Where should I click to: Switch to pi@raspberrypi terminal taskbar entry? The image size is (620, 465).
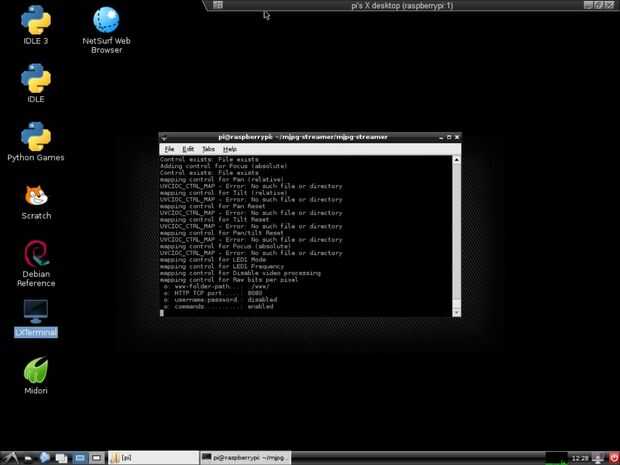(x=245, y=458)
